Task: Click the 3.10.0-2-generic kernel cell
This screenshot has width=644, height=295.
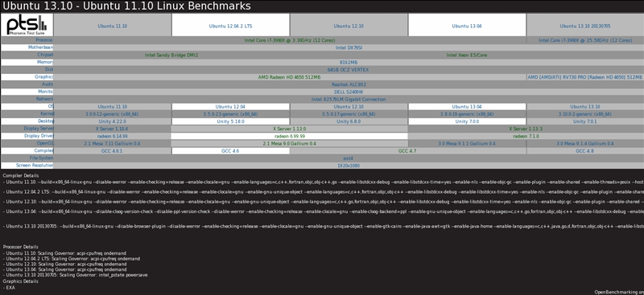Action: [585, 114]
